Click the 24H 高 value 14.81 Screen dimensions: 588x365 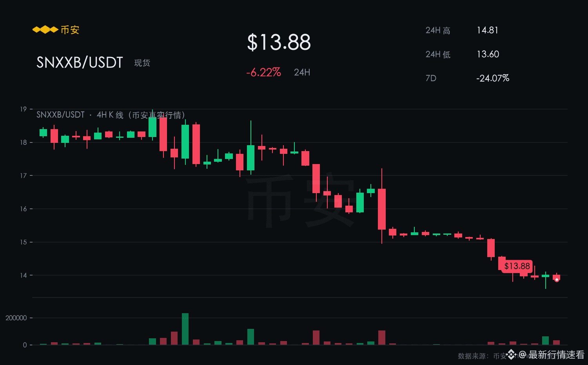[487, 30]
